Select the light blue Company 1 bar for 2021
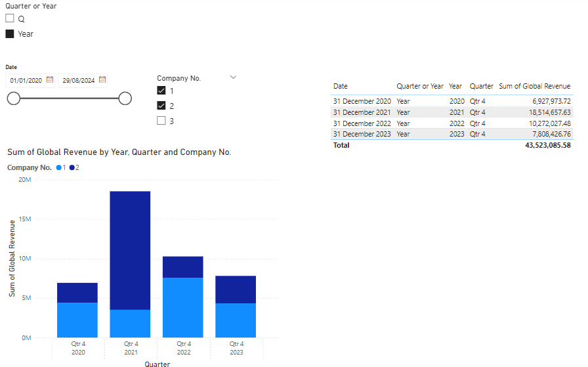Viewport: 588px width, 367px height. (x=130, y=324)
